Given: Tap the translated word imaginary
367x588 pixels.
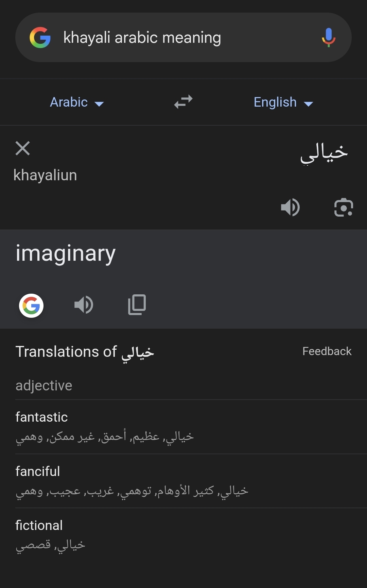Looking at the screenshot, I should [66, 254].
